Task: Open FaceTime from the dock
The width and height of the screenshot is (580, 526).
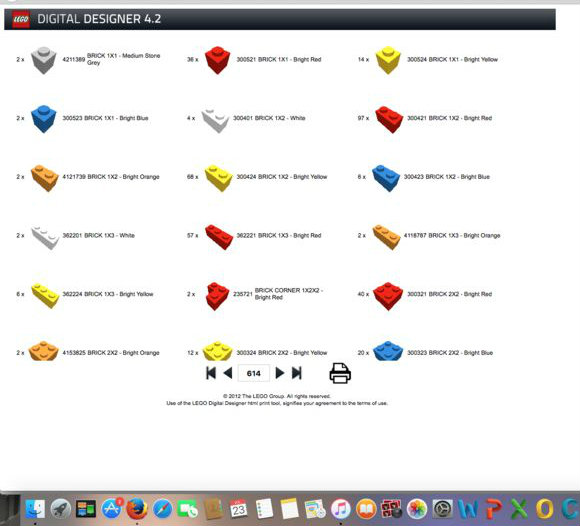Action: tap(188, 509)
